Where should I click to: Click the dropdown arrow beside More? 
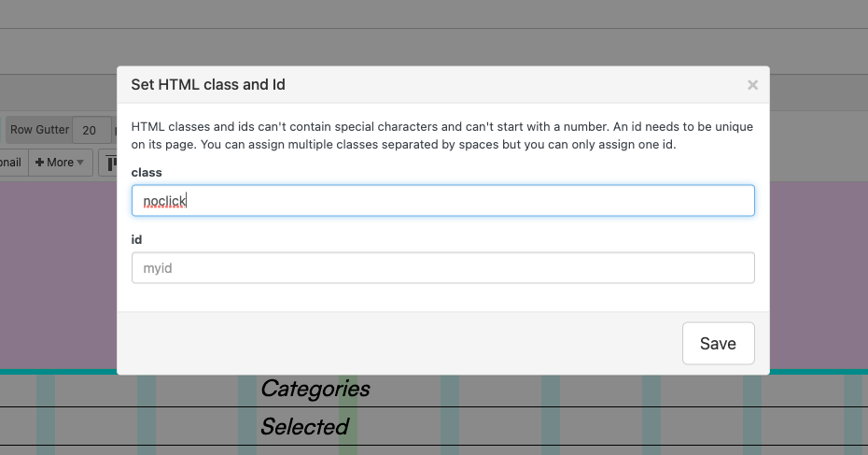point(81,163)
